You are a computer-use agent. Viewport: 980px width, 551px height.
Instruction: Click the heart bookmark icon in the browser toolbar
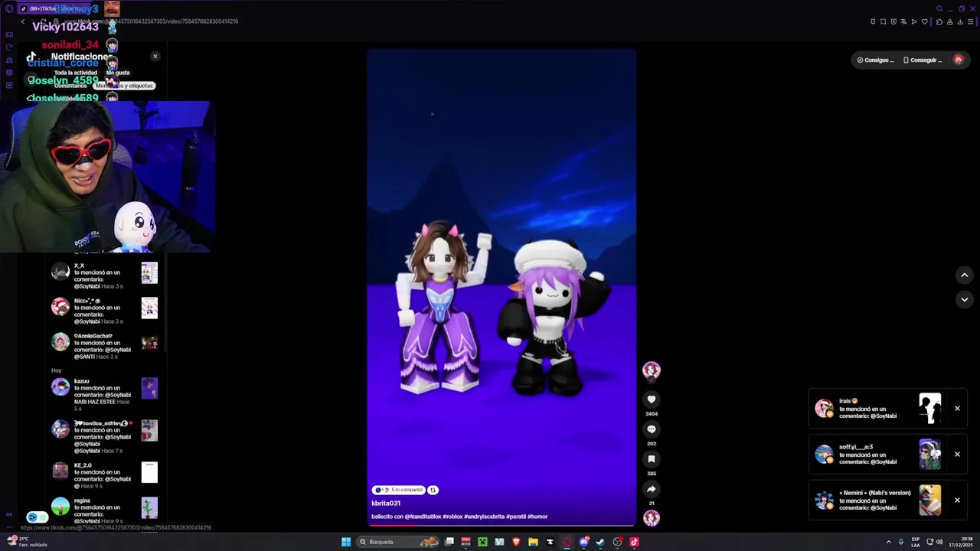925,21
